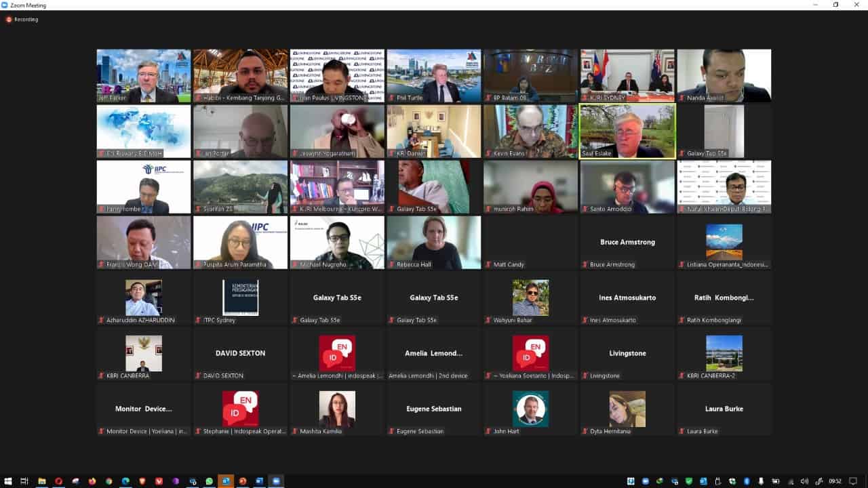Click the red Recording indicator

21,20
